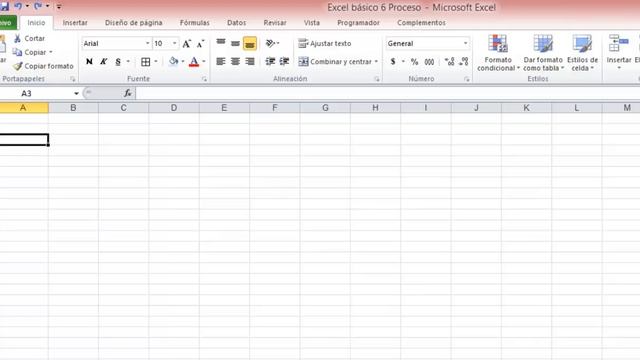Expand the Copiar dropdown arrow
The width and height of the screenshot is (640, 360).
click(51, 52)
